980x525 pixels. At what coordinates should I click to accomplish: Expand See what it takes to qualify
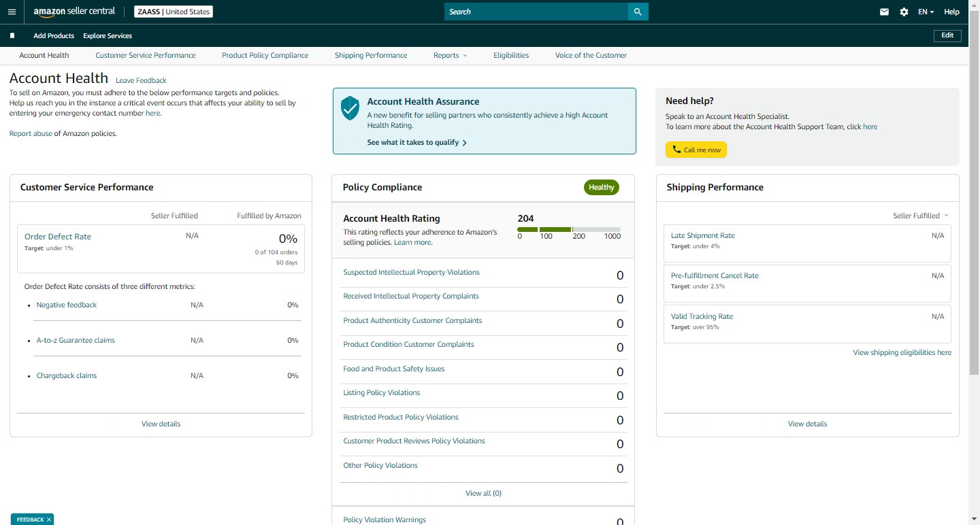[x=416, y=143]
